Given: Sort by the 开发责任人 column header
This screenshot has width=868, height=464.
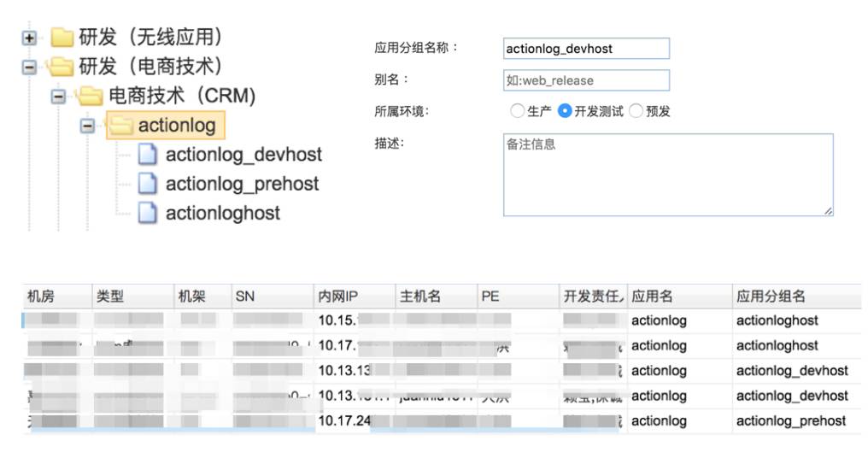Looking at the screenshot, I should [x=593, y=297].
